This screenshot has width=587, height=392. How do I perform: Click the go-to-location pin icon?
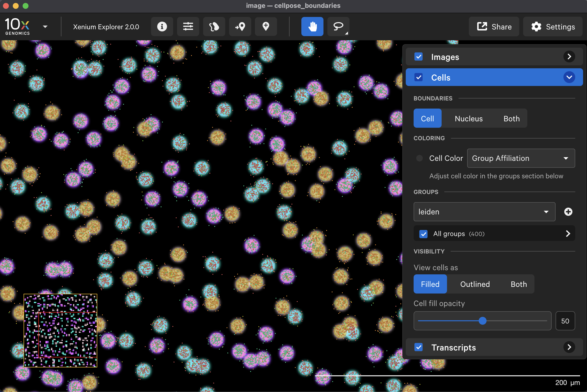point(240,27)
